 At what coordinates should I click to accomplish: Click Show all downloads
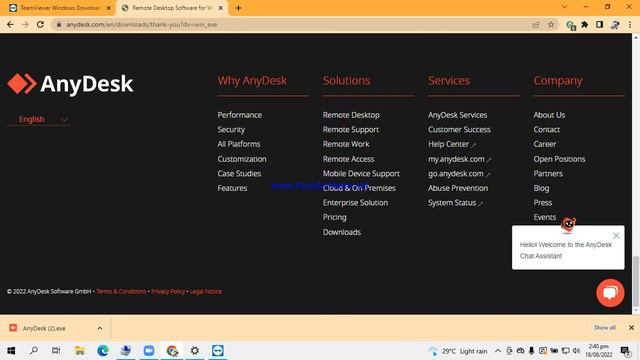604,328
